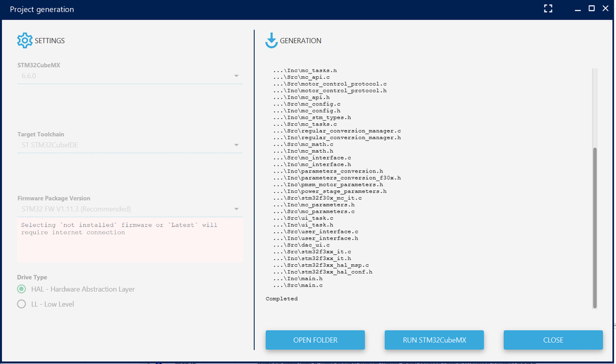Click the "...\Inc\ui_task.h" log line

coord(303,225)
